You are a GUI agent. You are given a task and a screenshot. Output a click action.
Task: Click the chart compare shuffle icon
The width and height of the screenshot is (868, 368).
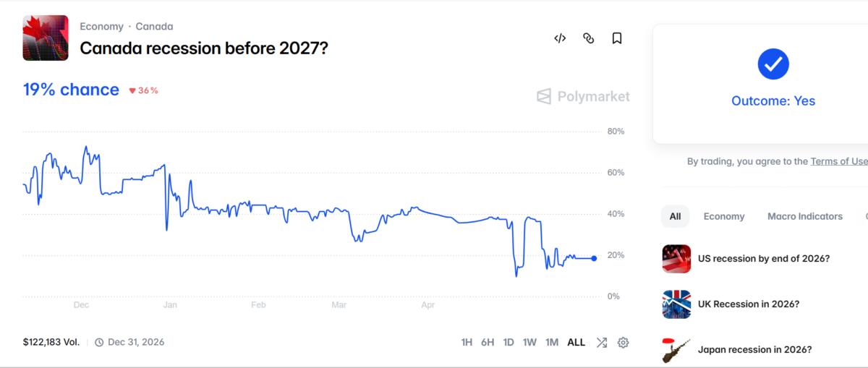601,343
